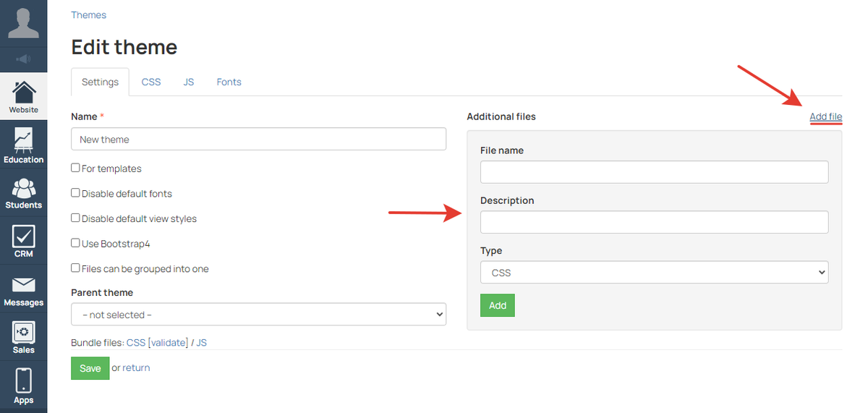Expand the Parent theme dropdown

258,315
